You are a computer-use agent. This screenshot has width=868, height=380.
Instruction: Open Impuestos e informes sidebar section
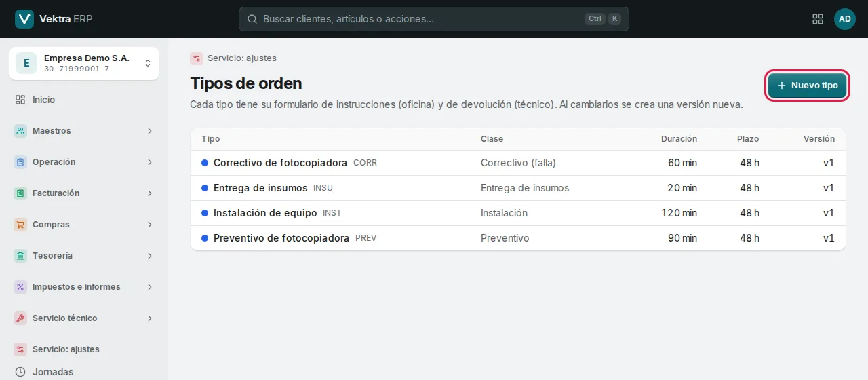[84, 287]
